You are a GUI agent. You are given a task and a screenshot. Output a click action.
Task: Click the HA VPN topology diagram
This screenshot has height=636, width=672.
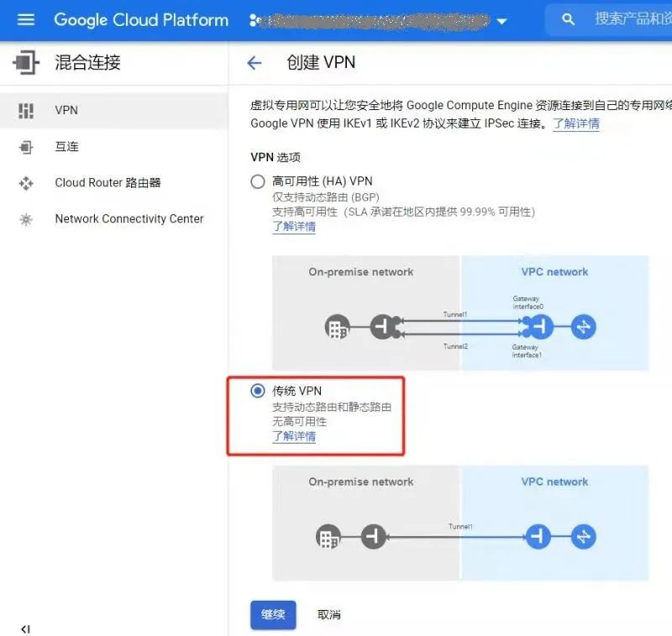tap(460, 313)
